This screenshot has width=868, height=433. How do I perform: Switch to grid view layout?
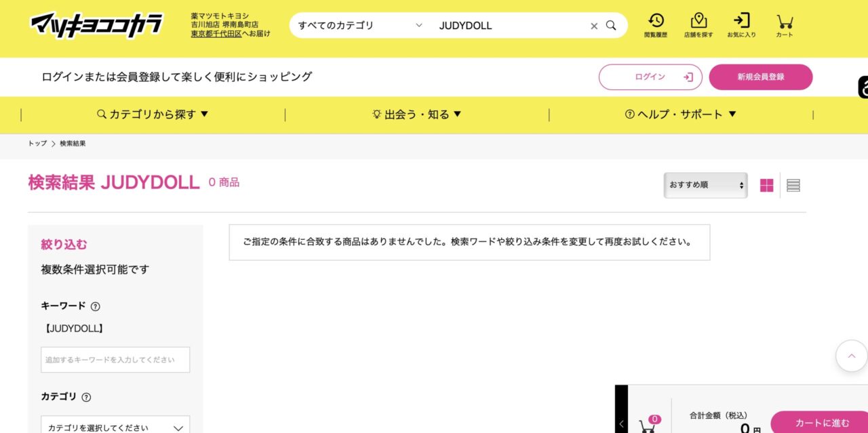pos(766,185)
